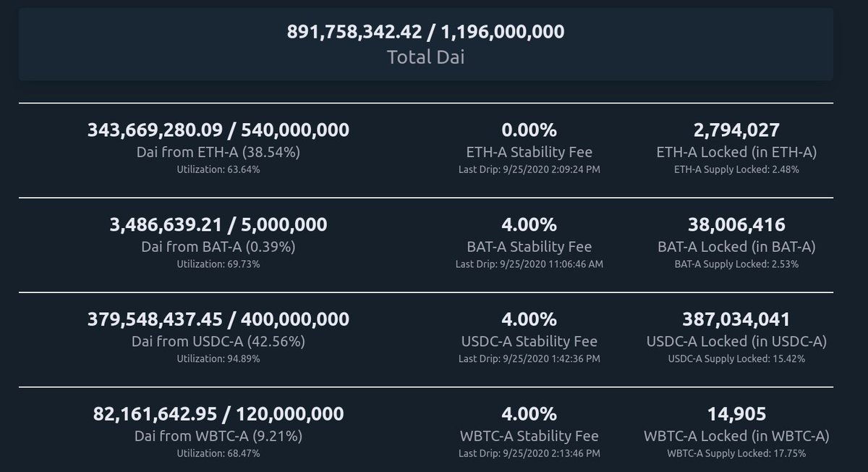Click the Dai from USDC-A (42.56%) label
The width and height of the screenshot is (868, 472).
(x=218, y=340)
